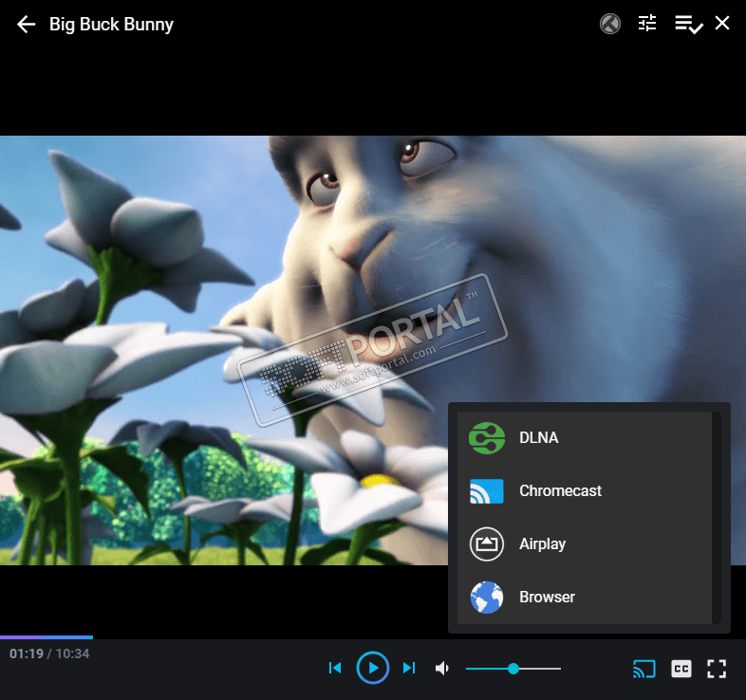Mute the volume speaker icon
The image size is (746, 700).
coord(442,668)
